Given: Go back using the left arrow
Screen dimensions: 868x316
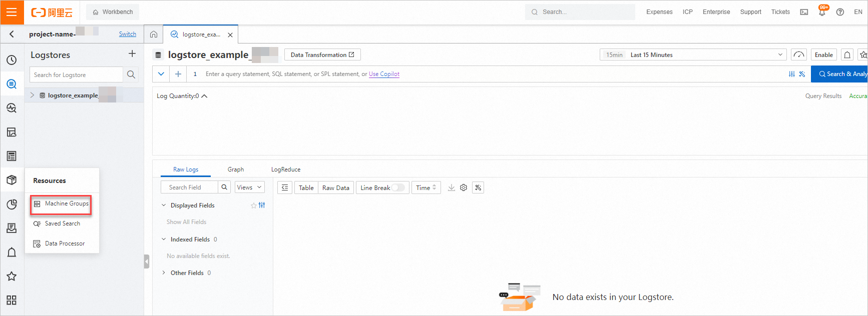Looking at the screenshot, I should 12,34.
